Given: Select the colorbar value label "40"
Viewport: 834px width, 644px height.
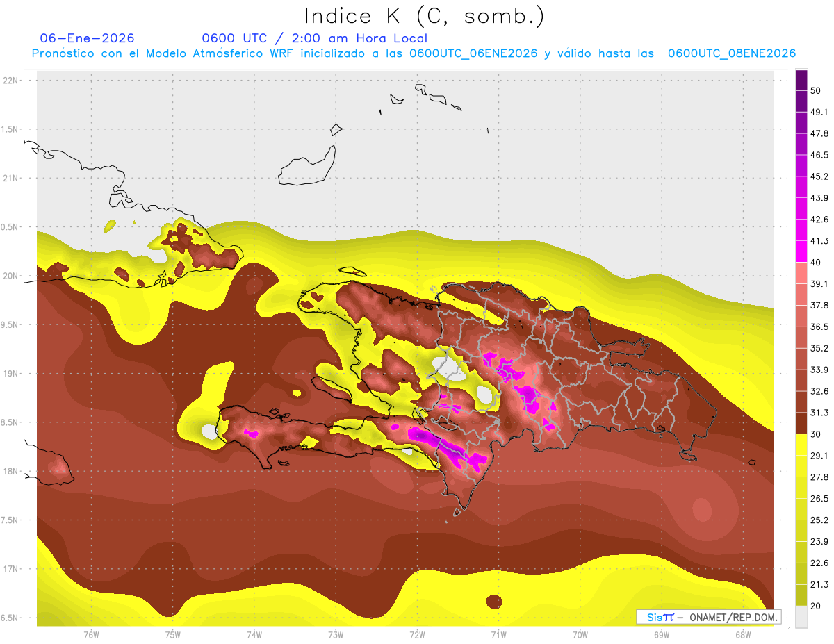Looking at the screenshot, I should coord(815,263).
